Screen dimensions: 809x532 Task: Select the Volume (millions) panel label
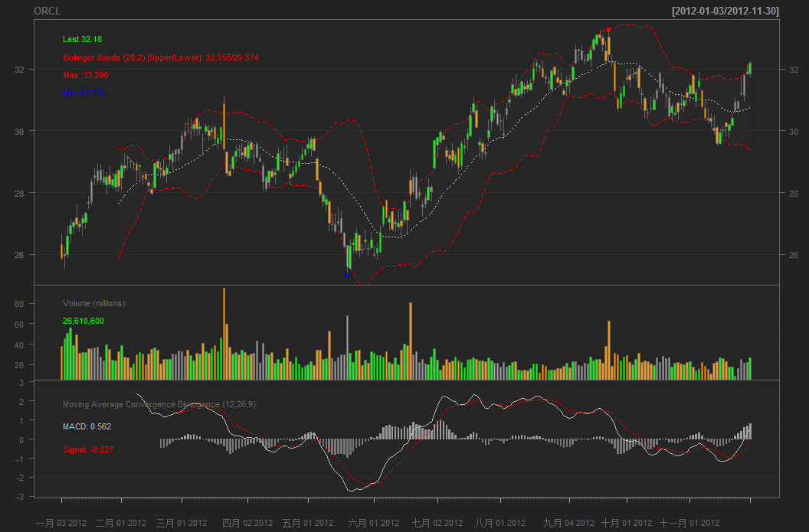click(x=94, y=304)
